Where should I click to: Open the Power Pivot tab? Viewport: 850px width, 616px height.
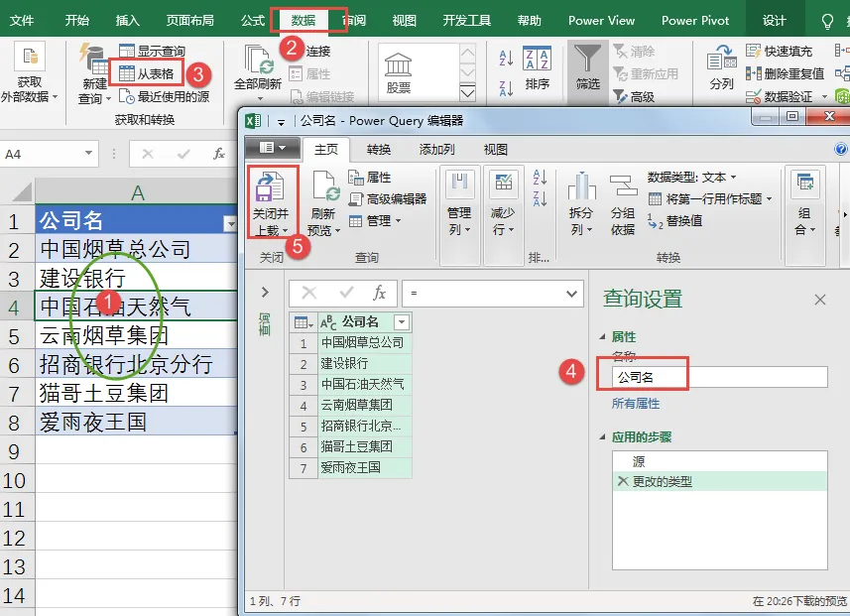(x=695, y=21)
